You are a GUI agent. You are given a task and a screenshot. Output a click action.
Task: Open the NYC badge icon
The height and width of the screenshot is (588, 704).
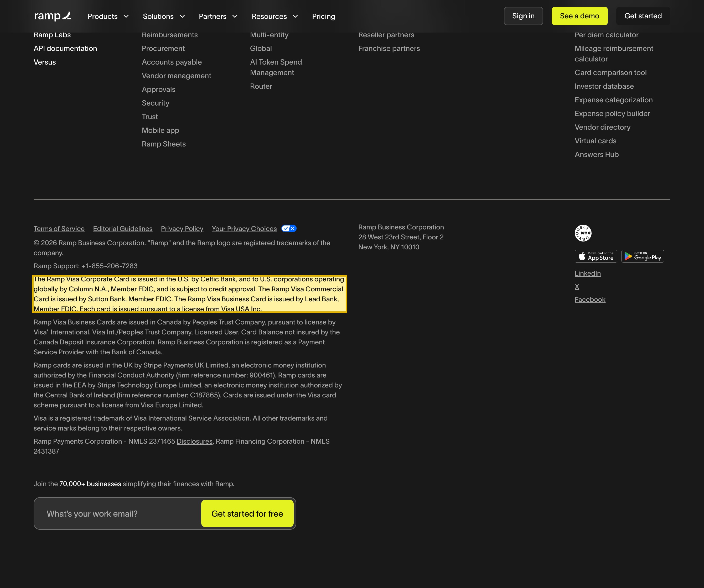583,233
